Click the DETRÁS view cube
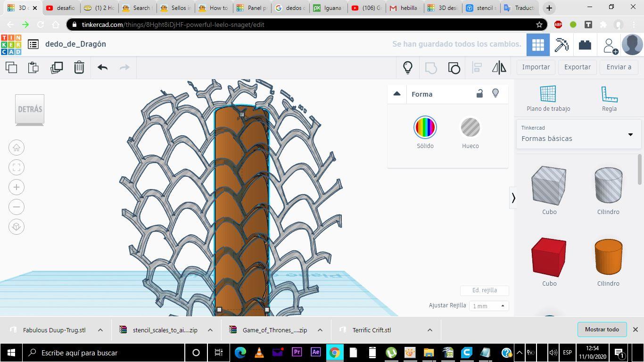This screenshot has height=362, width=644. click(30, 109)
